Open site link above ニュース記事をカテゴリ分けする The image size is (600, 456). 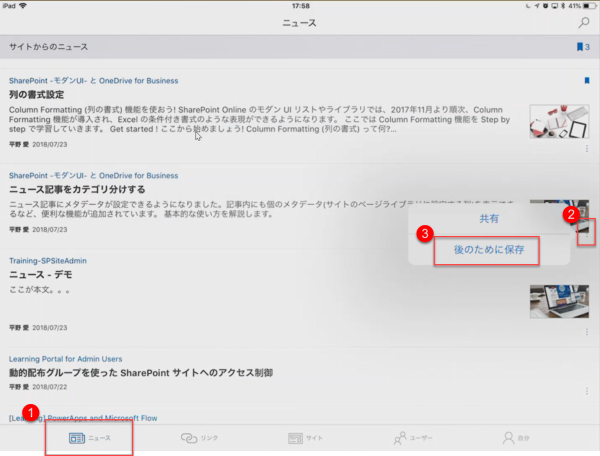(93, 176)
